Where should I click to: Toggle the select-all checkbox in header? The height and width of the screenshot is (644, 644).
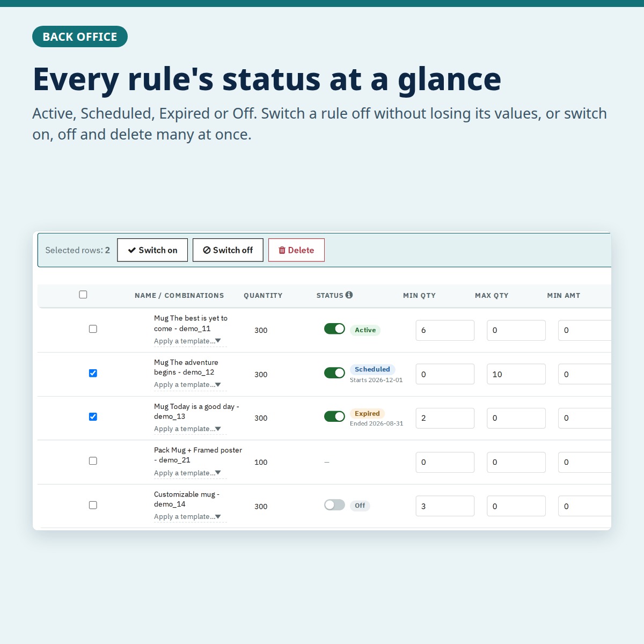click(83, 295)
